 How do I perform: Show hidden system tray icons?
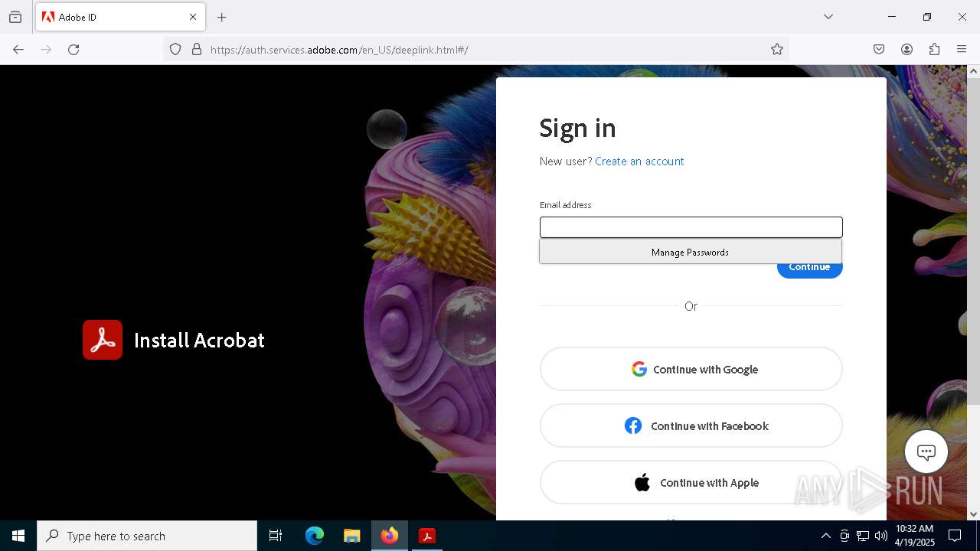click(825, 536)
